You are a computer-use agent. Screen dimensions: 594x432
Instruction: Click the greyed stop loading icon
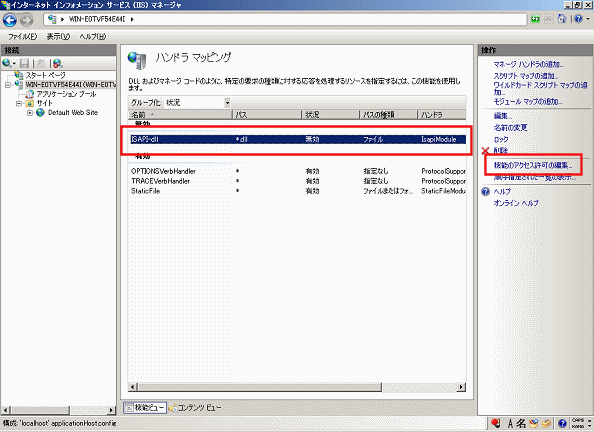[x=549, y=19]
